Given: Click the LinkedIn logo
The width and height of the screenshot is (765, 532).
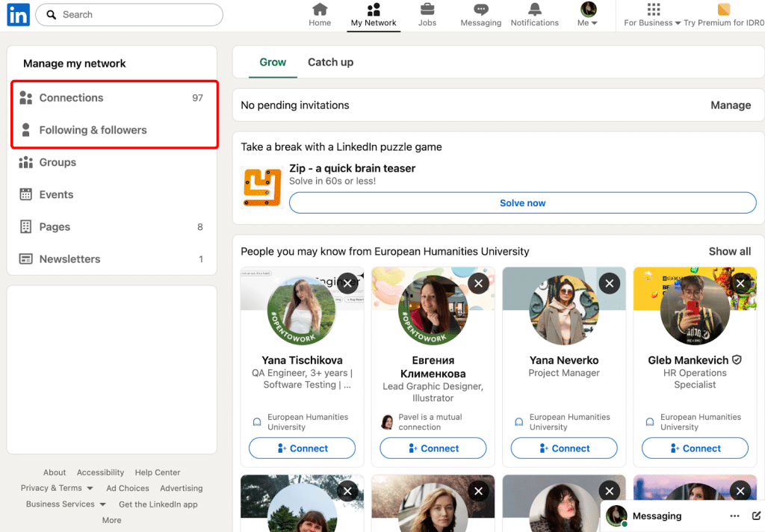Looking at the screenshot, I should pyautogui.click(x=17, y=15).
